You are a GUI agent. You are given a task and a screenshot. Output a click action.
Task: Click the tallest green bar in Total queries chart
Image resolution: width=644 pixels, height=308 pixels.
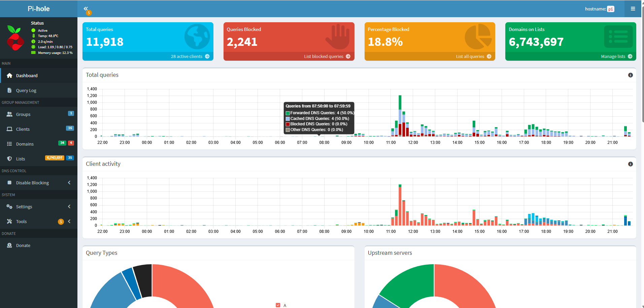[400, 102]
